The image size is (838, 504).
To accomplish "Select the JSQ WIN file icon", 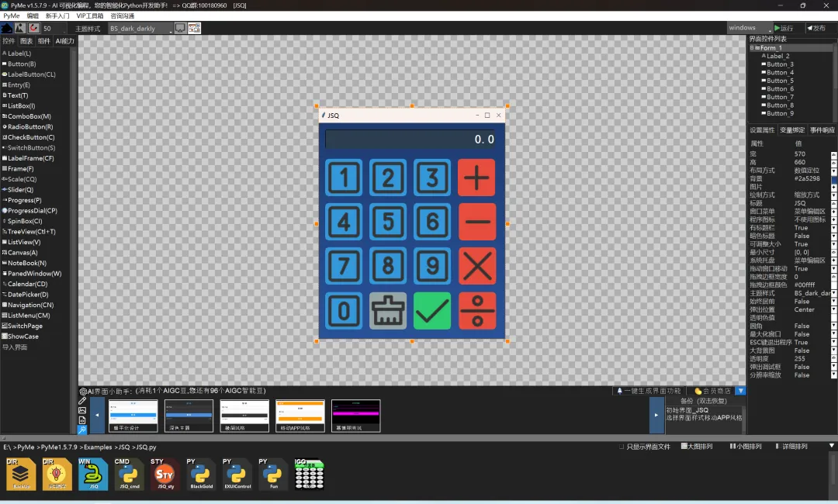I will 93,474.
